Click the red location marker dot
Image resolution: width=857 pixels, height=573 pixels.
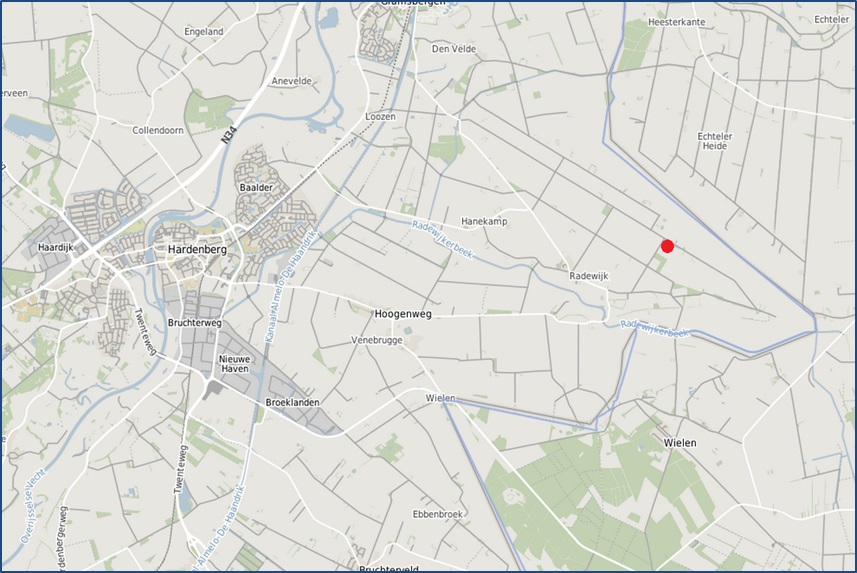pos(667,246)
